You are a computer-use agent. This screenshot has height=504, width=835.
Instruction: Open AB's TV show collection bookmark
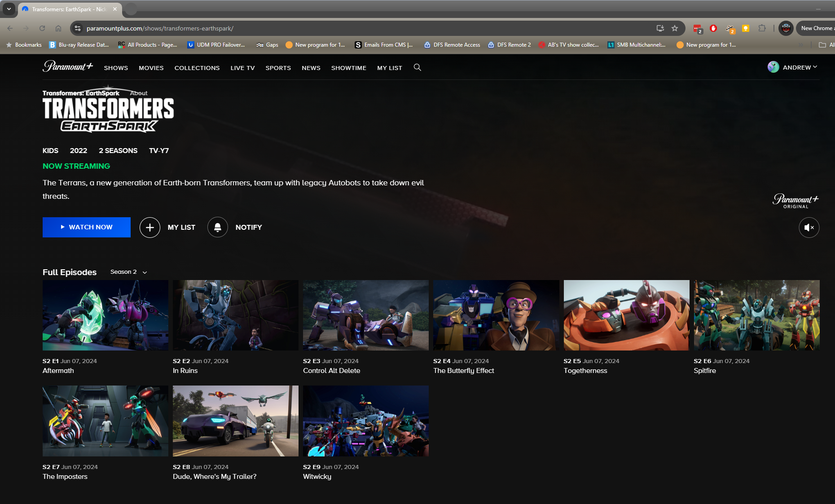569,45
